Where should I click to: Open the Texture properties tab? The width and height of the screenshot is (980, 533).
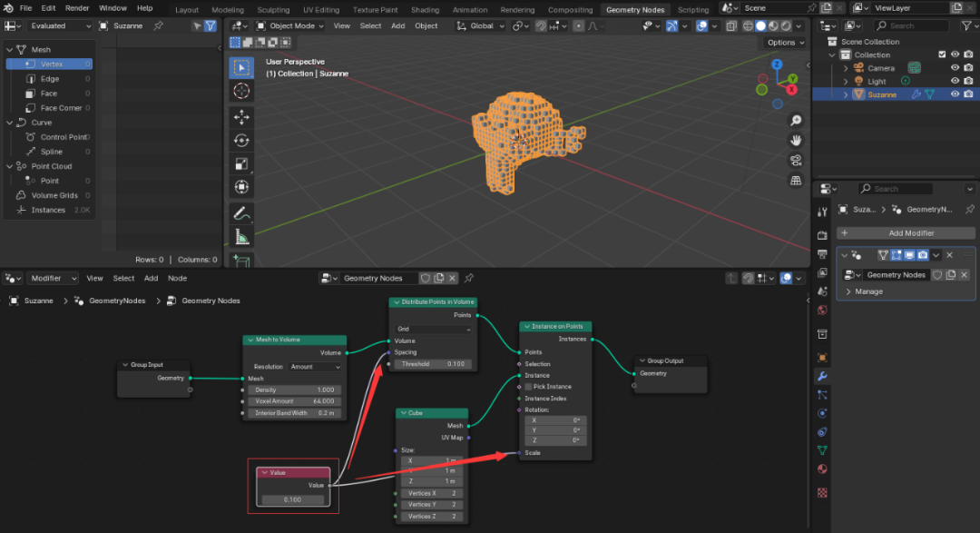click(822, 493)
